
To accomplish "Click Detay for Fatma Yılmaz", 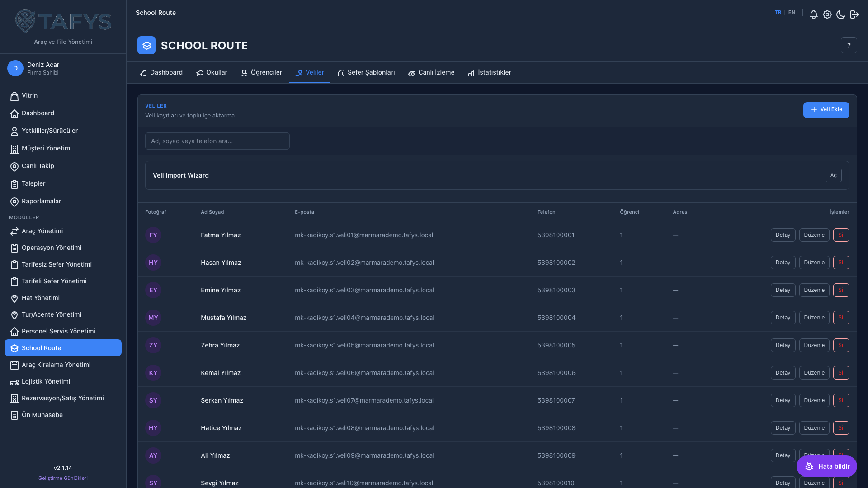I will (783, 235).
